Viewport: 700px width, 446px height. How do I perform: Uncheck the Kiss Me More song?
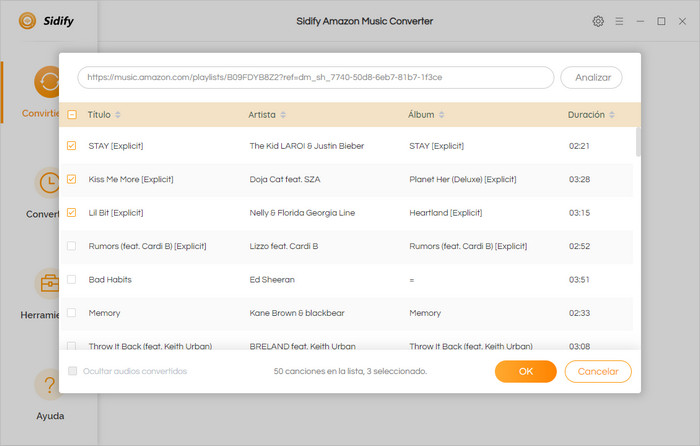(71, 179)
